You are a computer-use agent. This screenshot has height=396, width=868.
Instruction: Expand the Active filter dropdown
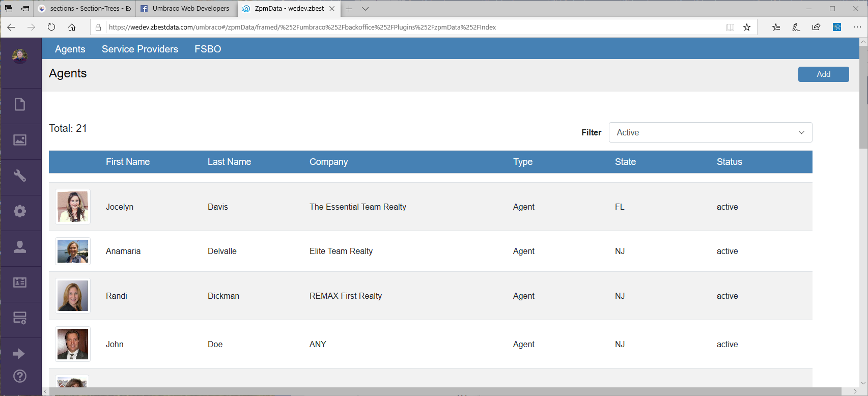click(x=710, y=132)
